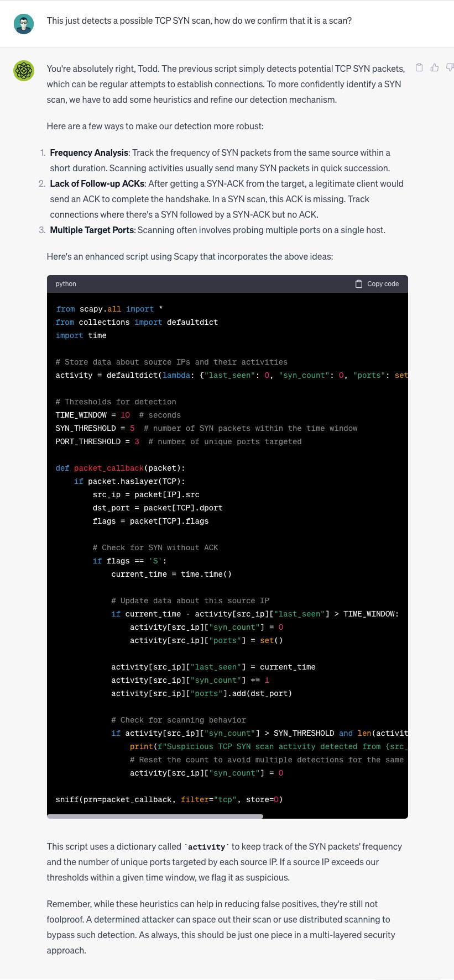Click the user profile avatar
This screenshot has width=454, height=980.
point(24,24)
